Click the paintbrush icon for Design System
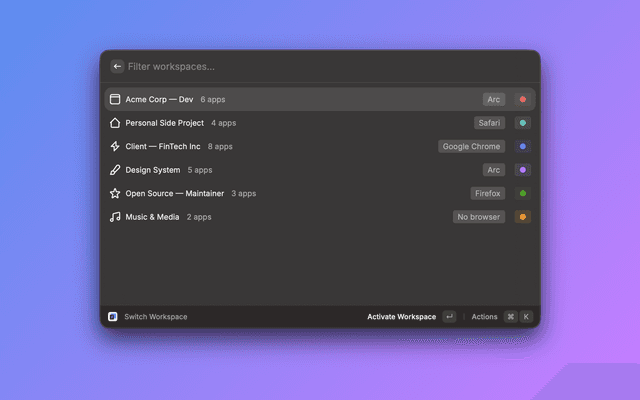 [x=115, y=170]
